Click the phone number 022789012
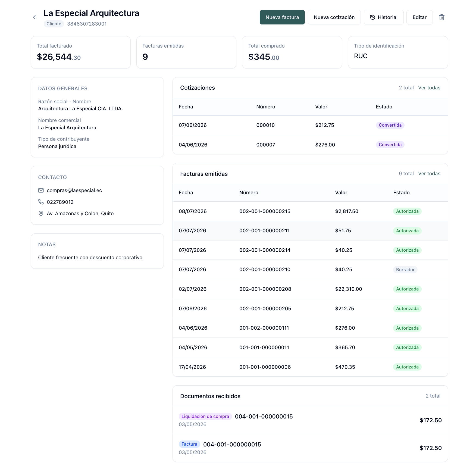Viewport: 476px width, 475px height. [x=60, y=202]
